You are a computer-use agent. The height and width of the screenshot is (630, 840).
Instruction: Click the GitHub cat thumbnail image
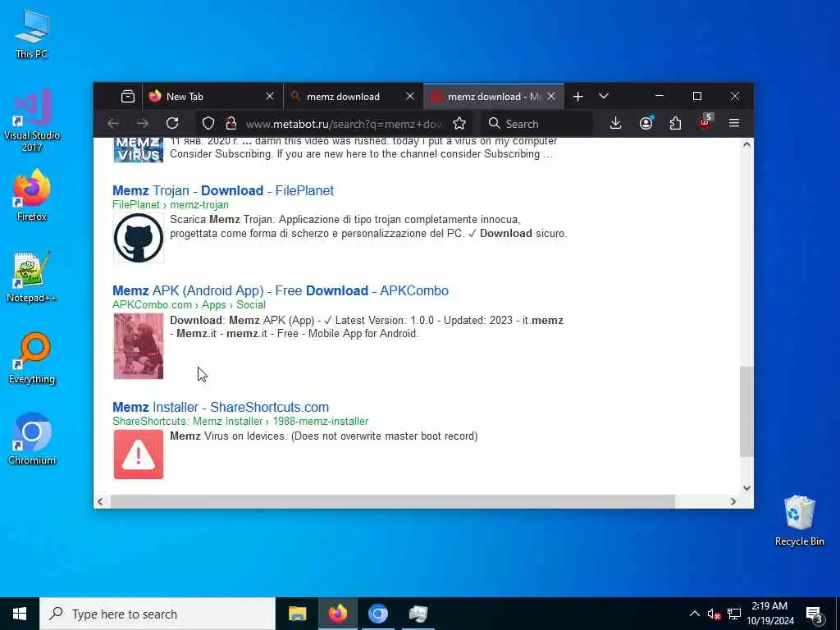pos(138,238)
